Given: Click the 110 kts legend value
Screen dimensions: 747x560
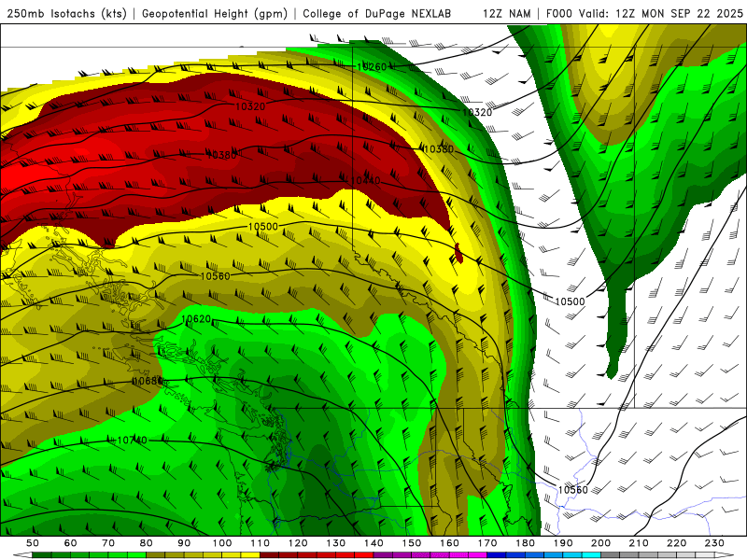Looking at the screenshot, I should [x=260, y=543].
